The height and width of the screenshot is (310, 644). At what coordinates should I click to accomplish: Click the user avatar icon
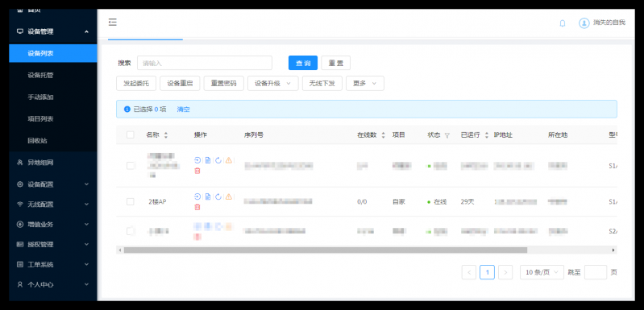click(x=584, y=23)
